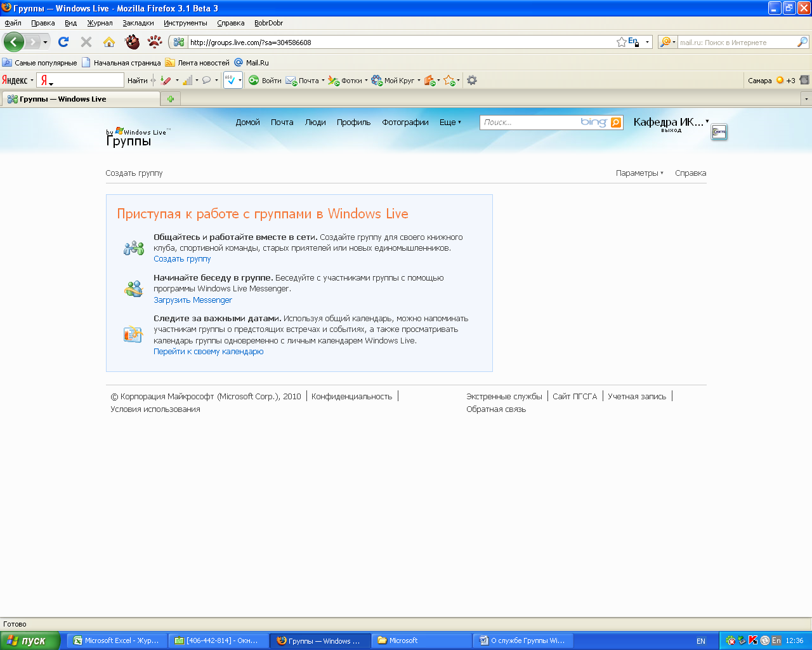Click the Kaspersky tray icon
812x650 pixels.
pos(753,640)
